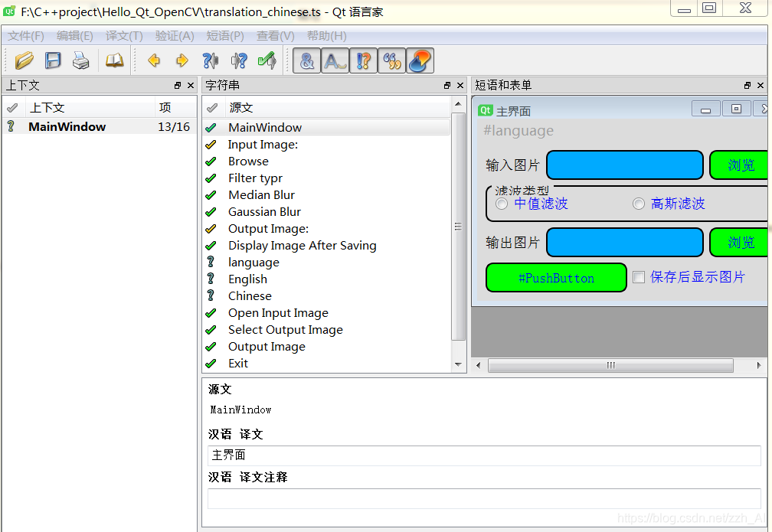Select Display Image After Saving string
Viewport: 772px width, 532px height.
pyautogui.click(x=326, y=246)
